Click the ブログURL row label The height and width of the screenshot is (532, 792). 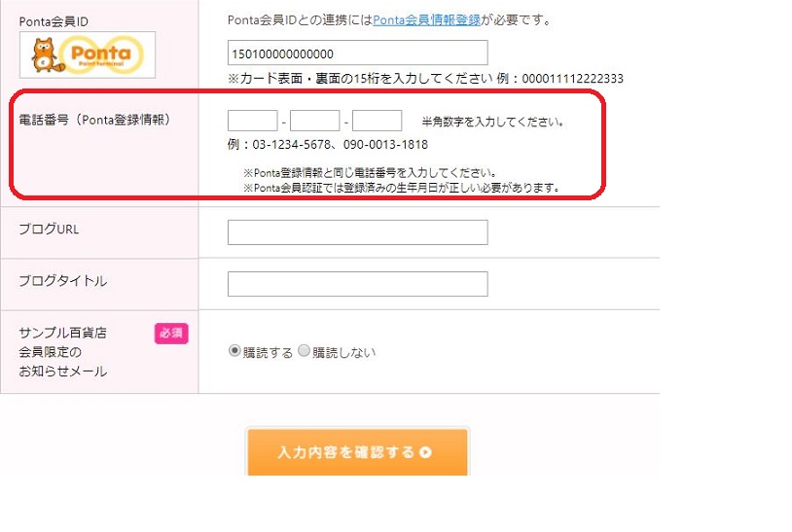(49, 230)
